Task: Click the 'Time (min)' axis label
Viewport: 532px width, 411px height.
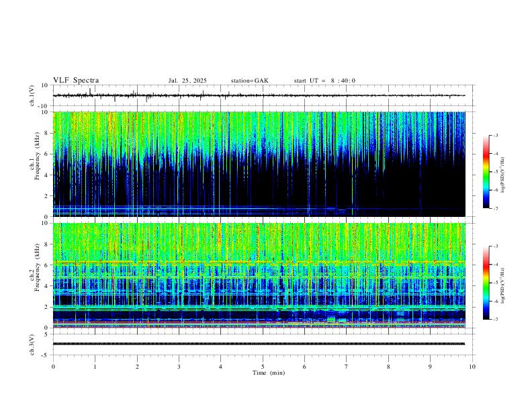Action: 269,373
